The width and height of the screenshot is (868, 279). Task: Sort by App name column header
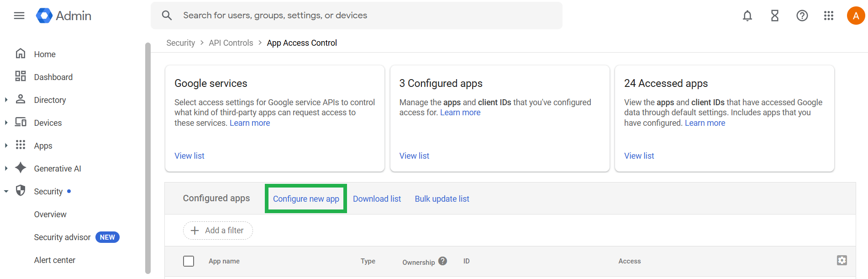click(224, 261)
